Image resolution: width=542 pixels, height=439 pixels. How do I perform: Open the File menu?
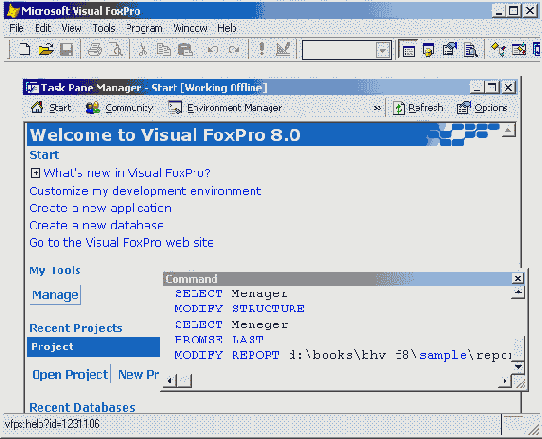click(x=16, y=28)
